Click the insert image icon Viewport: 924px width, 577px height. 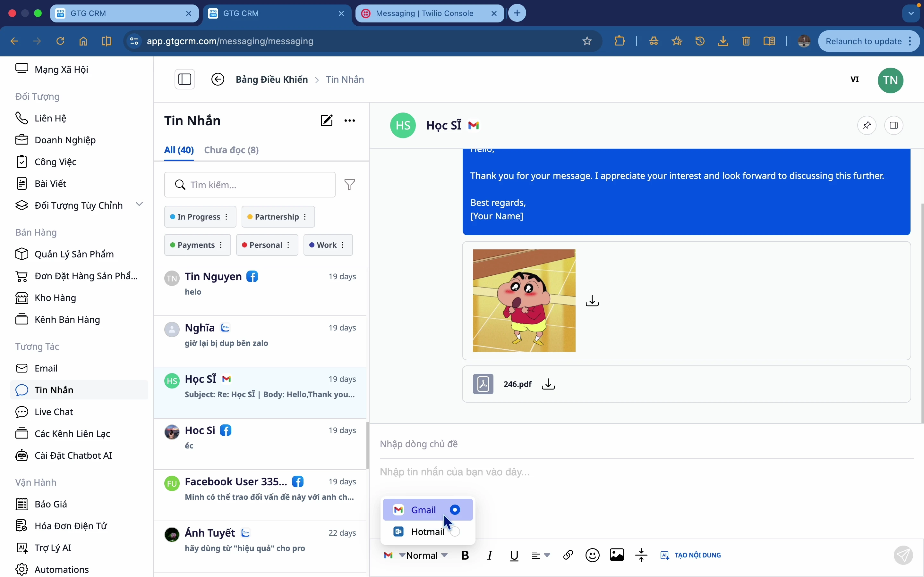[617, 555]
